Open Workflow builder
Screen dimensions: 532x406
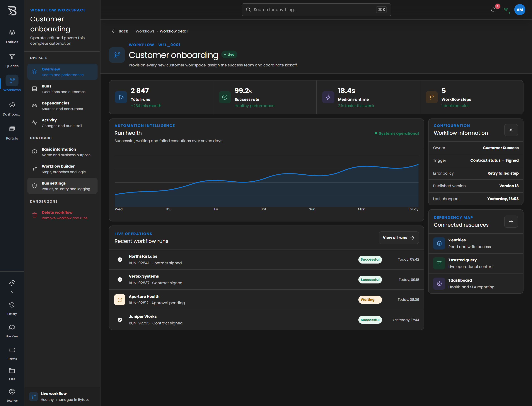[x=62, y=169]
